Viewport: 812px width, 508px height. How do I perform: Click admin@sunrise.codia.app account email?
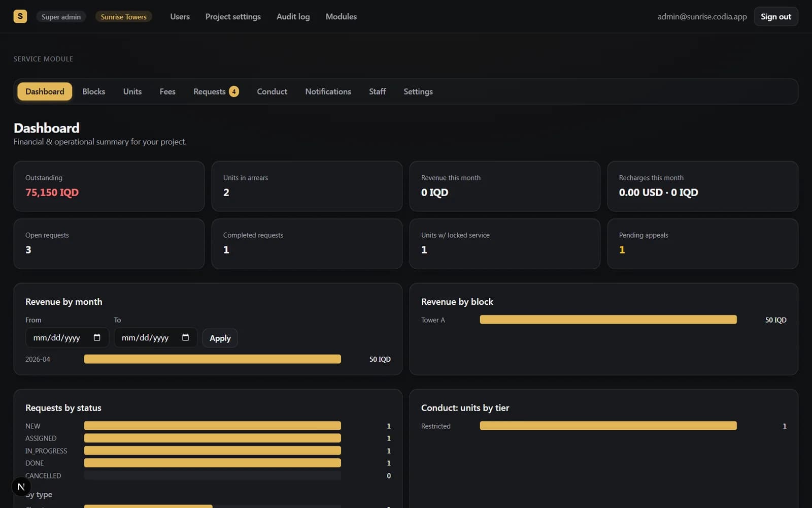702,17
